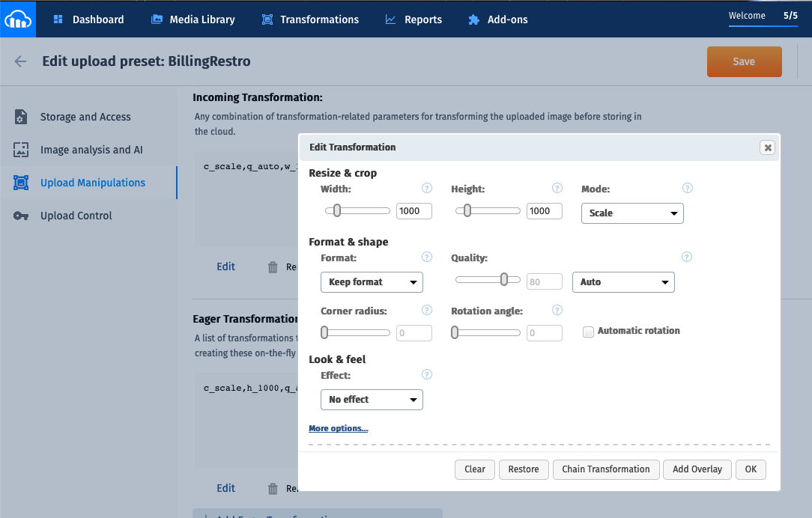Open the Keep format dropdown
The image size is (812, 518).
pyautogui.click(x=372, y=282)
